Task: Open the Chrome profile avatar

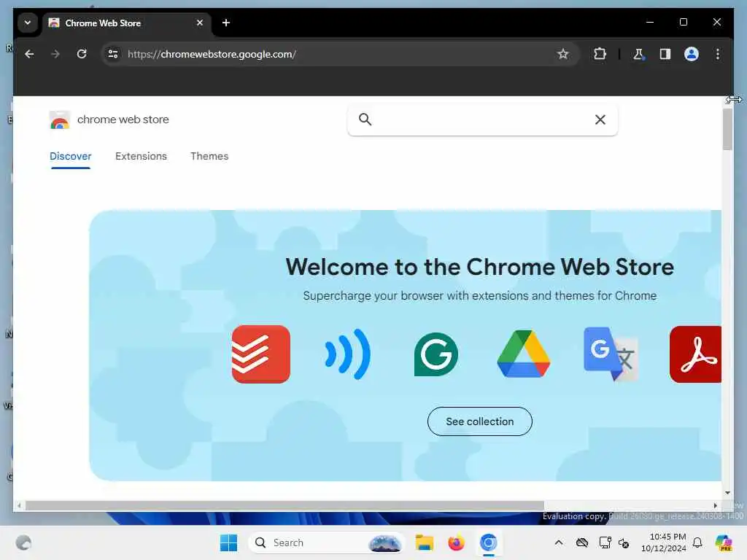Action: pyautogui.click(x=692, y=54)
